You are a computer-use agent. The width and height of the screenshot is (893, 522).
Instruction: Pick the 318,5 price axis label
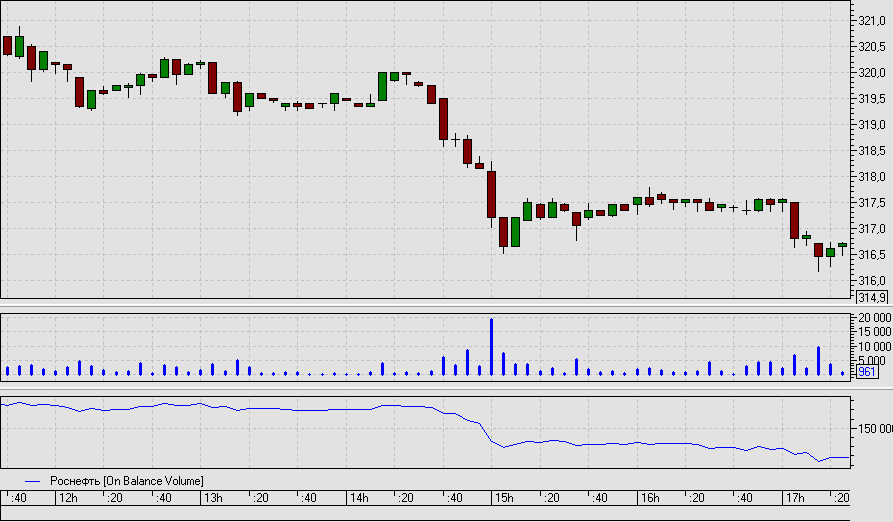(871, 151)
